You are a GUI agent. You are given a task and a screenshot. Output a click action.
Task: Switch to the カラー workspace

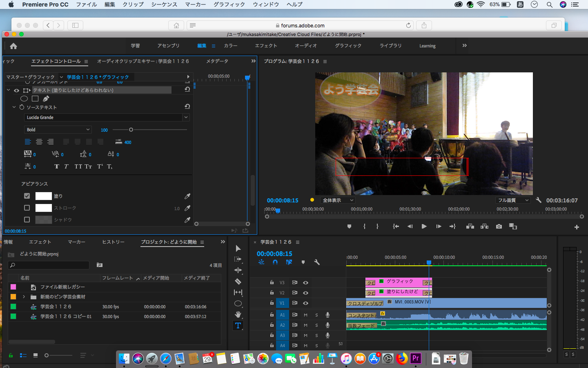pyautogui.click(x=230, y=46)
